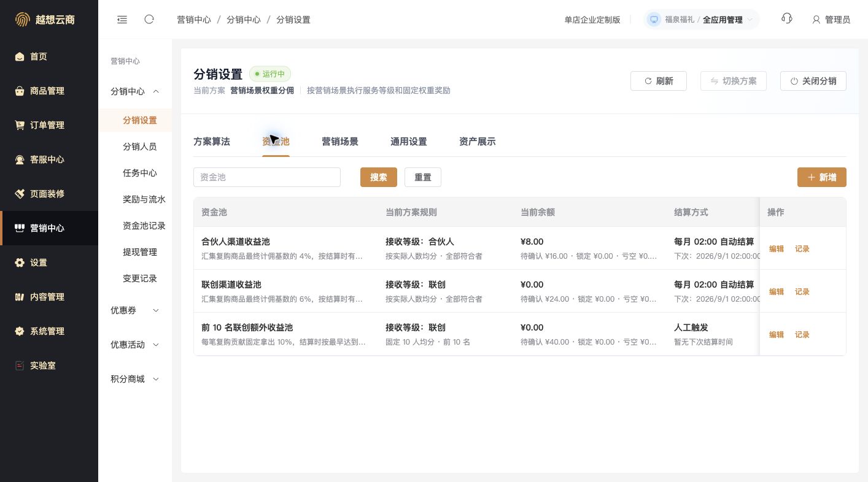
Task: Switch to the 方案算法 tab
Action: click(212, 142)
